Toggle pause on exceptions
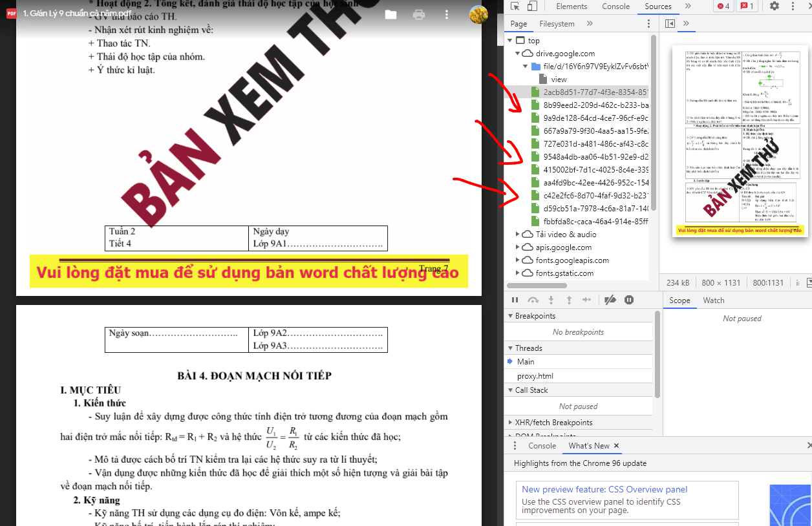 (629, 300)
